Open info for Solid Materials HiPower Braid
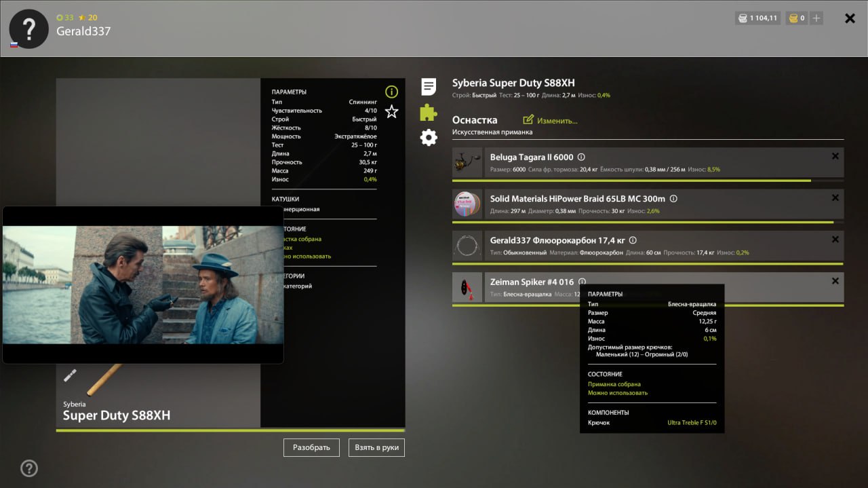 (673, 199)
